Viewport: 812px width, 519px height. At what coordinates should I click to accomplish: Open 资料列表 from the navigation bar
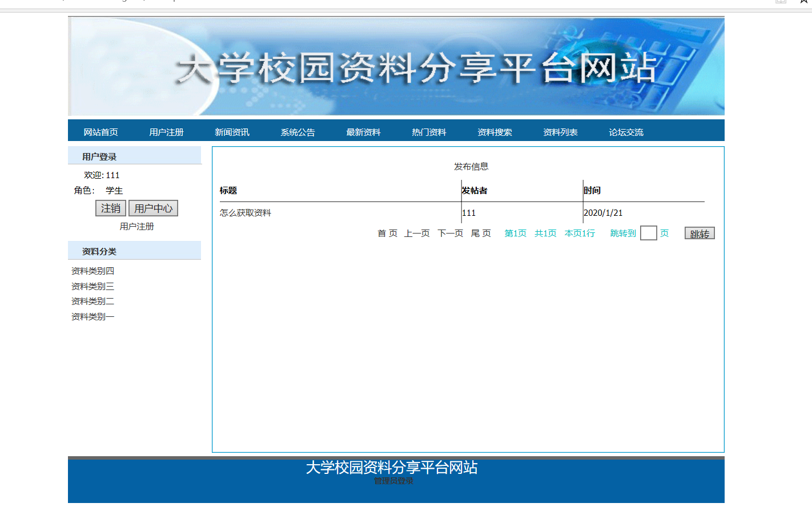[560, 132]
